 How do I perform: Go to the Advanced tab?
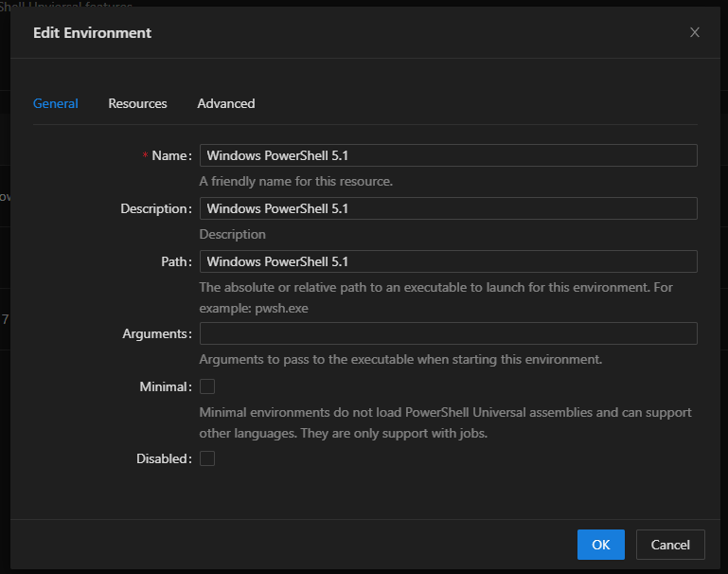225,103
